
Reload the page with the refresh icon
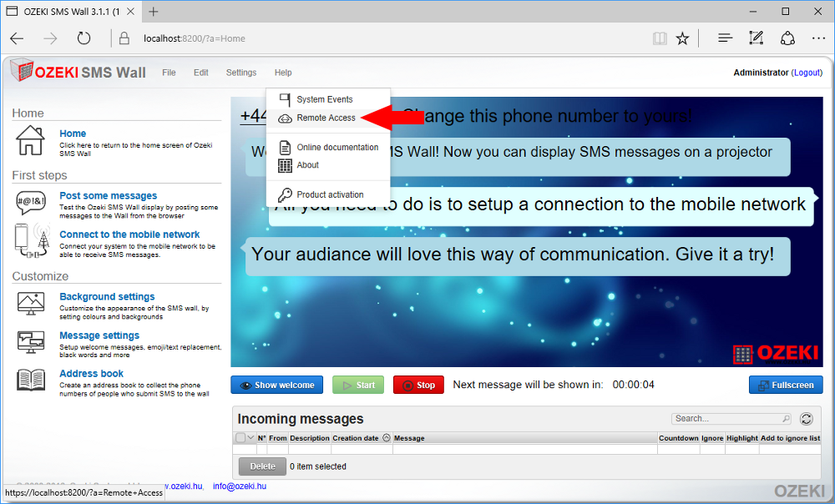83,38
